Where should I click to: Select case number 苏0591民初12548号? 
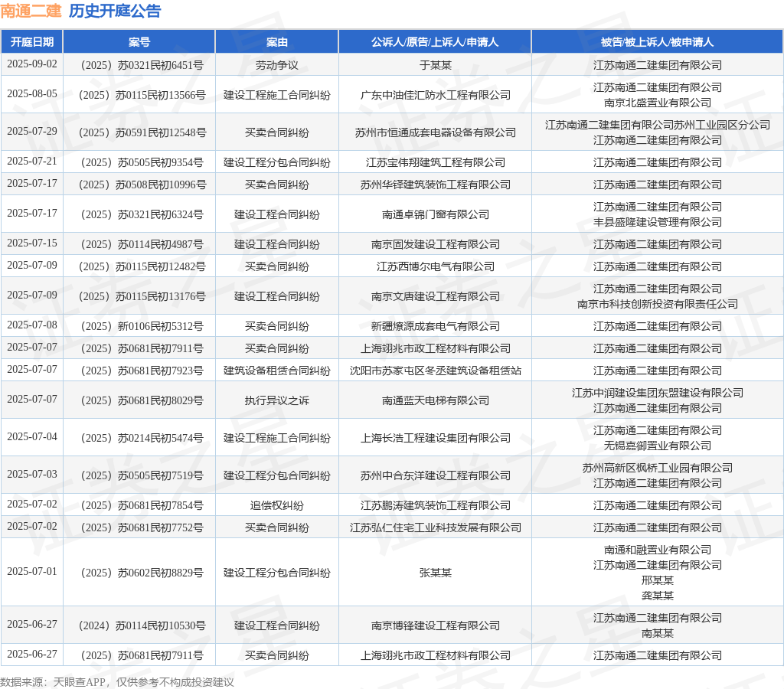(x=161, y=132)
